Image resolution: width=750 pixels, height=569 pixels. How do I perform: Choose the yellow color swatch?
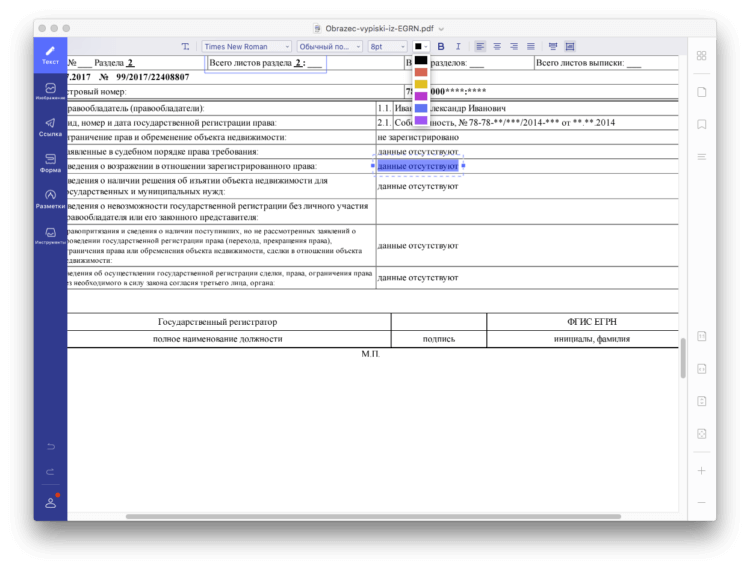click(421, 84)
